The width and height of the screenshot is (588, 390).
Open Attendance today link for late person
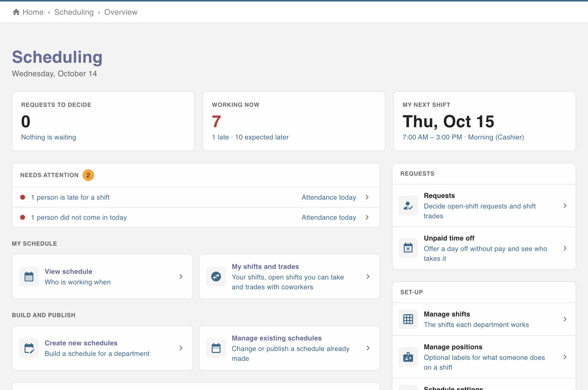click(329, 197)
